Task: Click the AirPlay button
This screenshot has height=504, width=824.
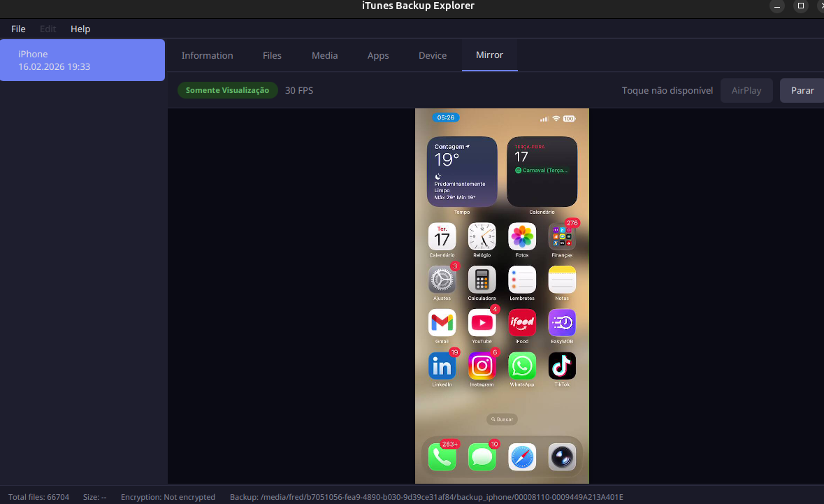Action: click(x=746, y=90)
